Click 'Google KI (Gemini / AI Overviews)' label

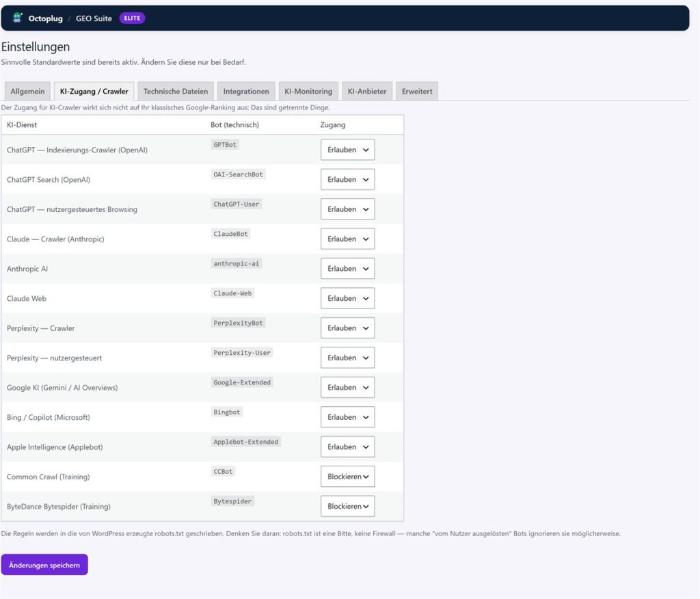62,388
